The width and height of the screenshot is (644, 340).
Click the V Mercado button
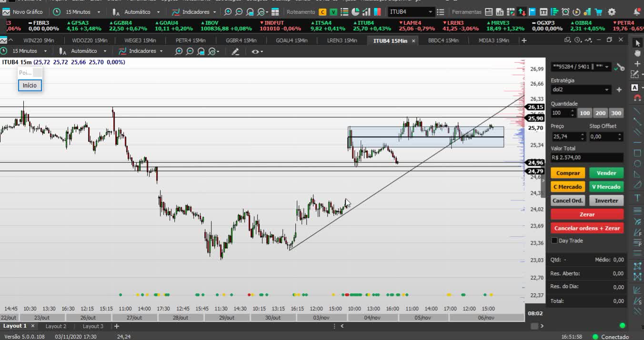(x=606, y=187)
